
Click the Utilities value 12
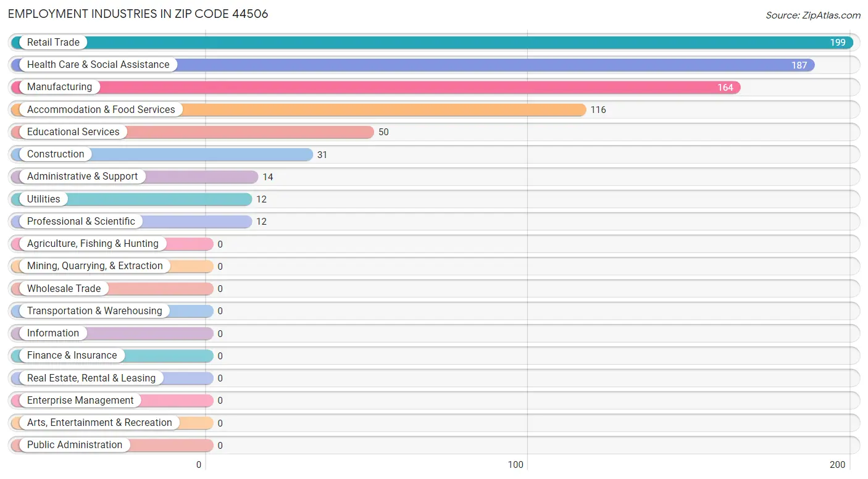point(262,199)
